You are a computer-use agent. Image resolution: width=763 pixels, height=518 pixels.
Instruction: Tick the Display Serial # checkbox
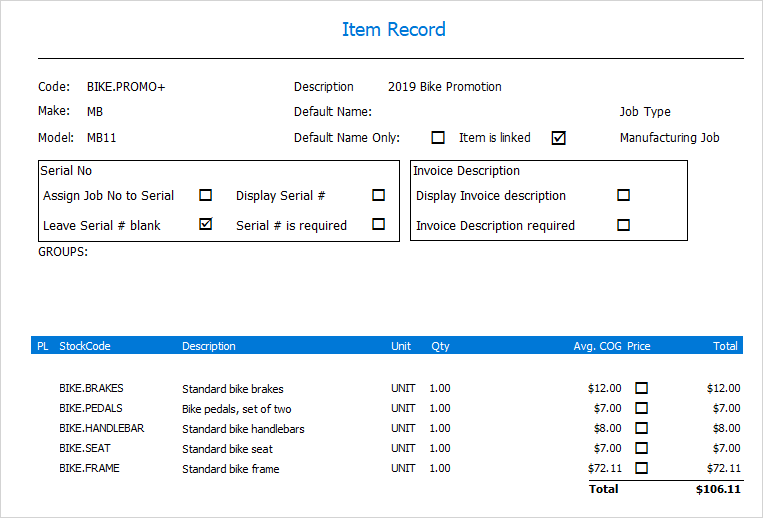(378, 195)
